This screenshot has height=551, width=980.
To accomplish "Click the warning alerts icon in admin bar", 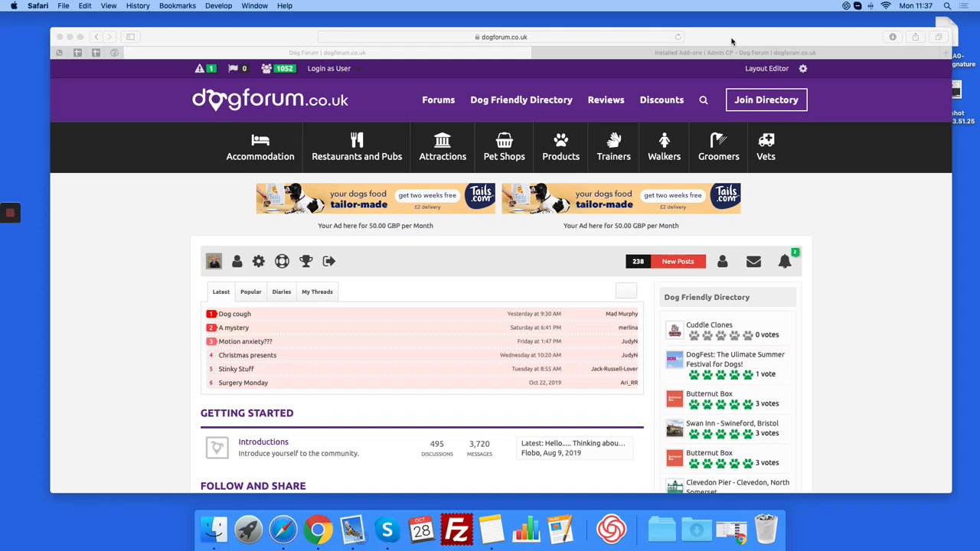I will point(200,68).
